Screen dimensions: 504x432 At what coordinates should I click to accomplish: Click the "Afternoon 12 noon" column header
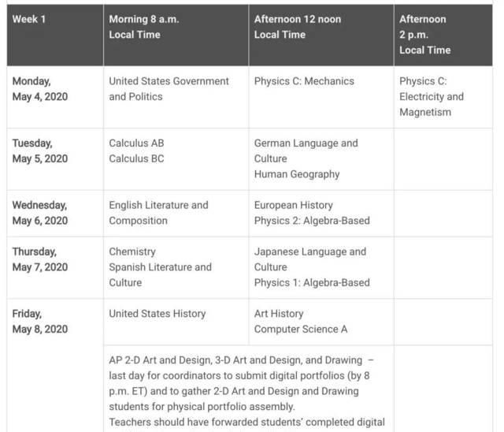coord(298,27)
